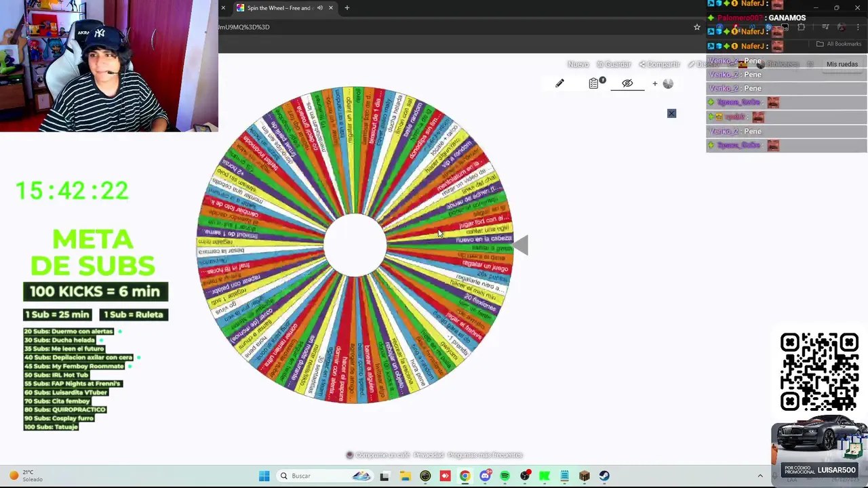Show hidden system tray icons
The height and width of the screenshot is (488, 868).
(x=759, y=476)
